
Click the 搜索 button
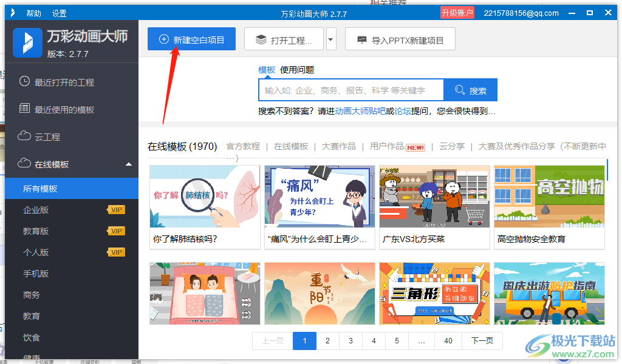pos(471,90)
